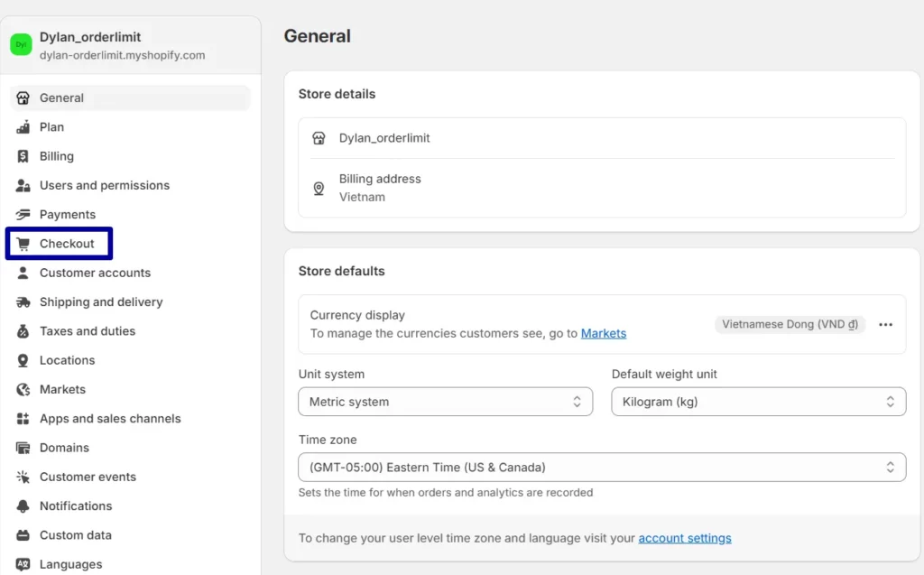Open the account settings link

[x=685, y=538]
